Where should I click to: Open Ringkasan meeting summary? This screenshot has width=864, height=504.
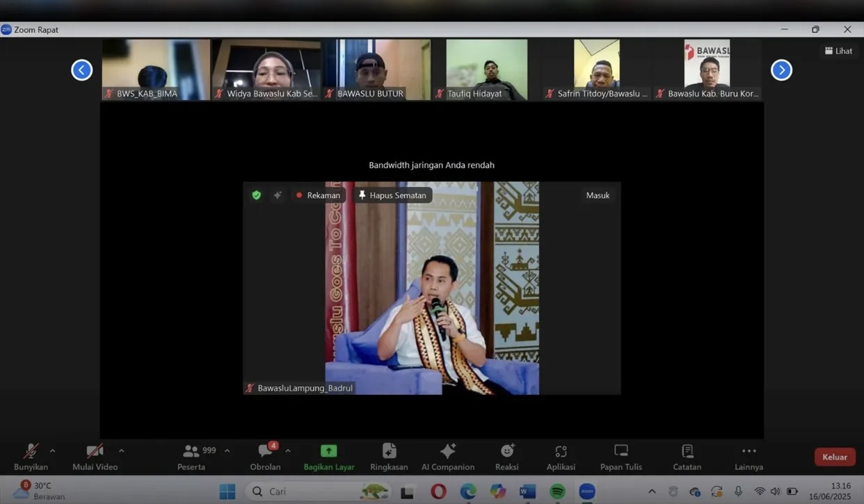point(389,457)
